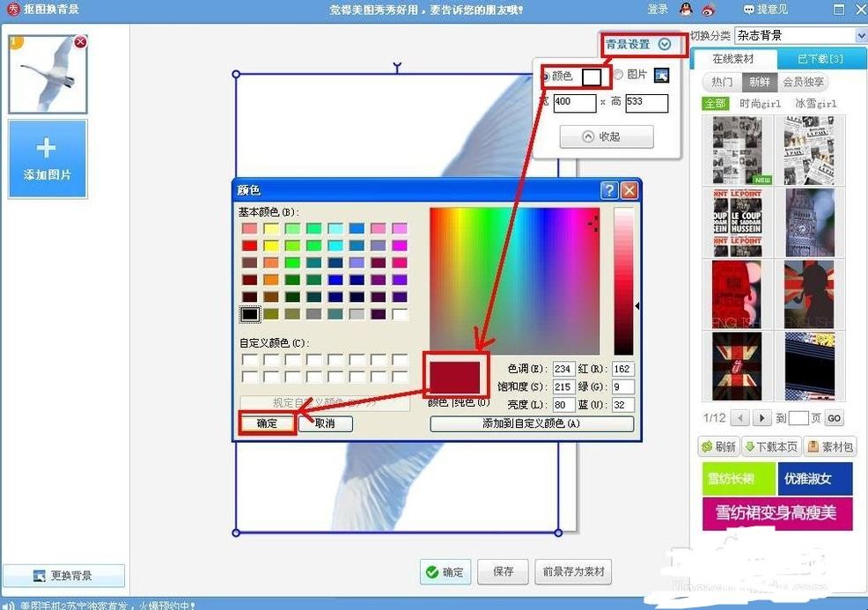Go to previous page arrow of materials
Image resolution: width=868 pixels, height=610 pixels.
click(x=740, y=418)
